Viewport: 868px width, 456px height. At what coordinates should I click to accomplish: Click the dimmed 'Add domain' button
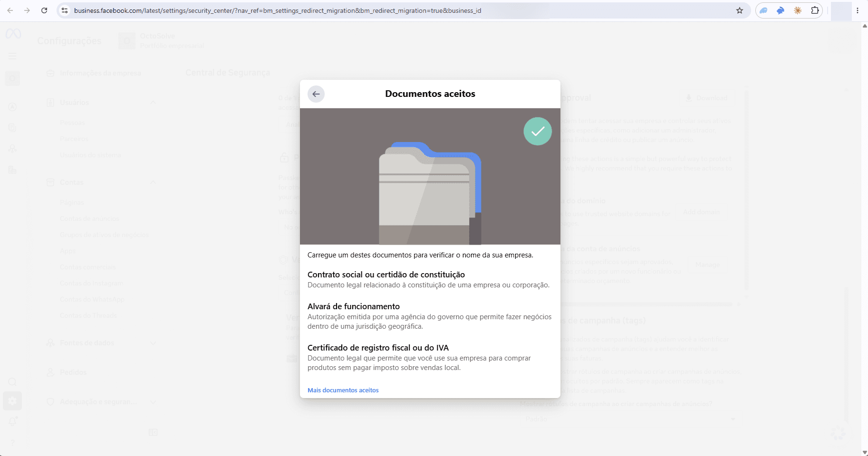point(702,212)
